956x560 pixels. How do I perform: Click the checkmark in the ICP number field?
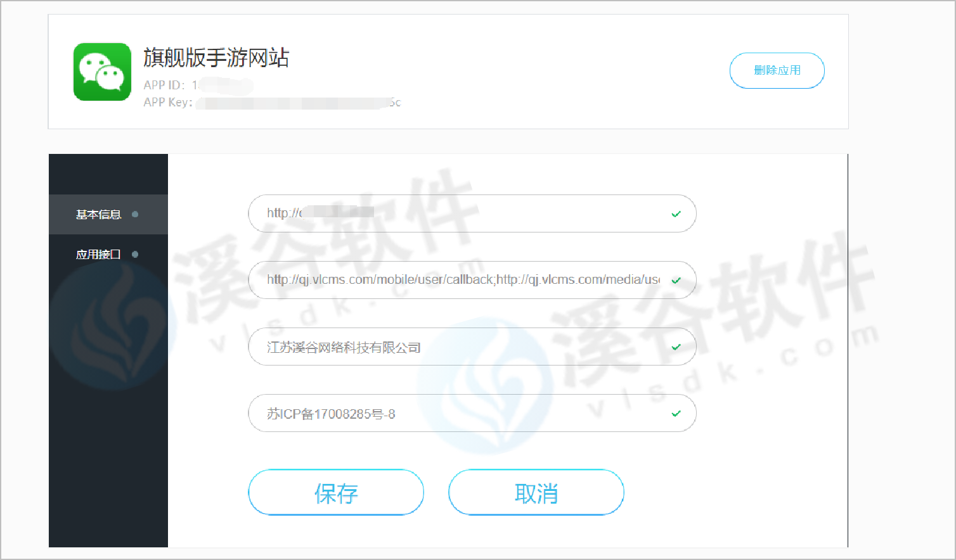pos(676,414)
